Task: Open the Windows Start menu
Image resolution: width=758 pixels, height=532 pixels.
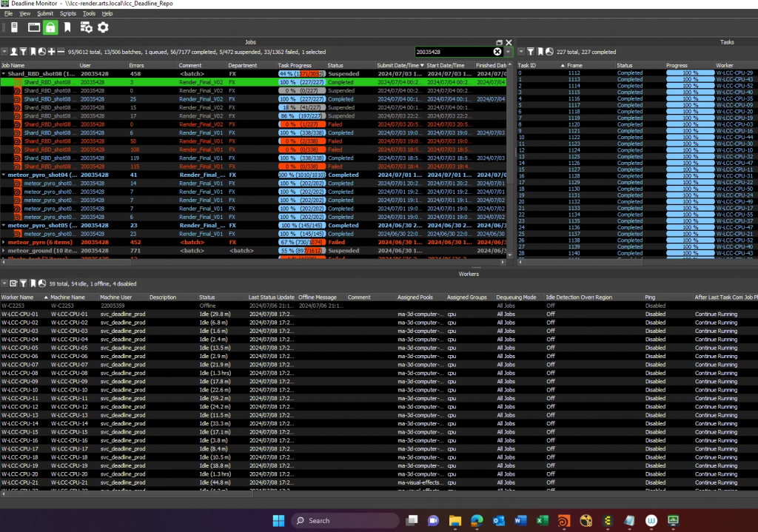Action: (x=278, y=520)
